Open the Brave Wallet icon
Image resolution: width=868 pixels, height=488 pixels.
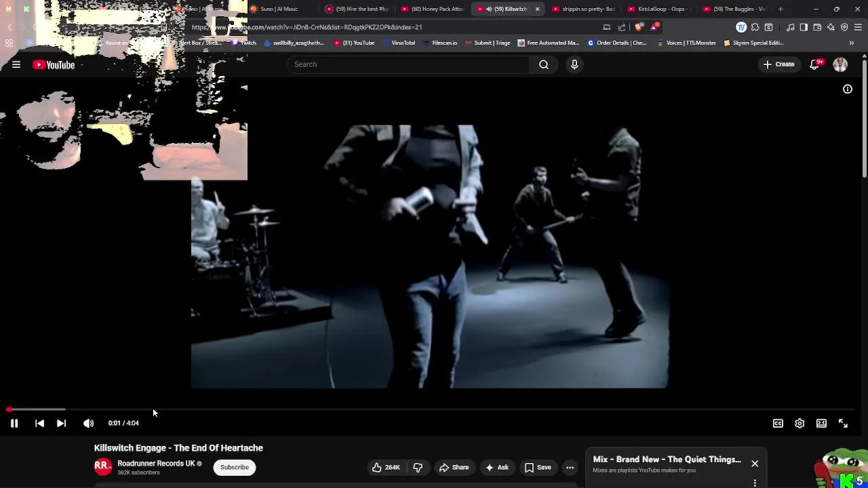coord(817,27)
